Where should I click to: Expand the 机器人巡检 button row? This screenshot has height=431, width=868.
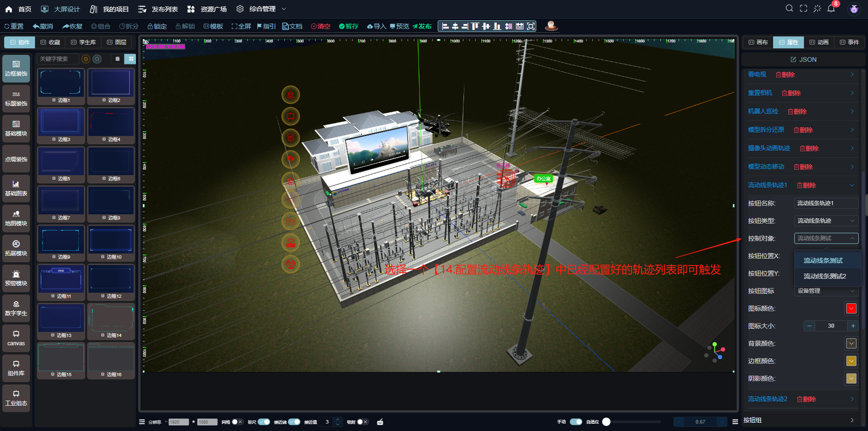(852, 112)
